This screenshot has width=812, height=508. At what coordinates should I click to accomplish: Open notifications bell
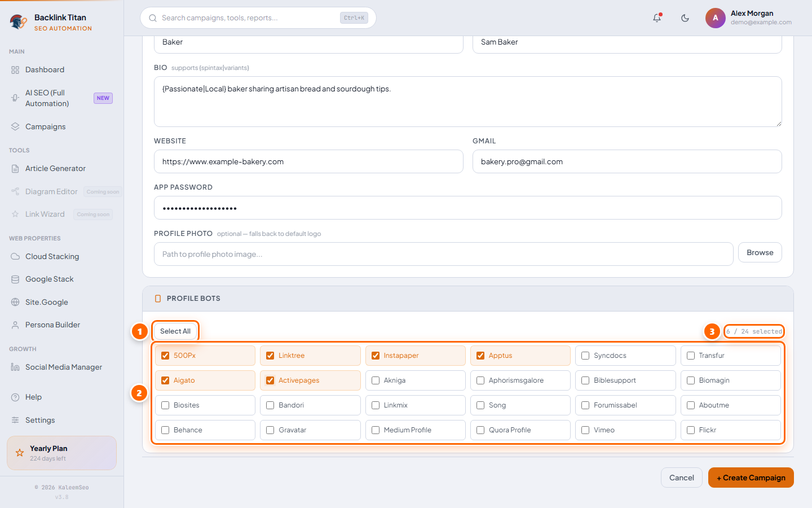(657, 18)
